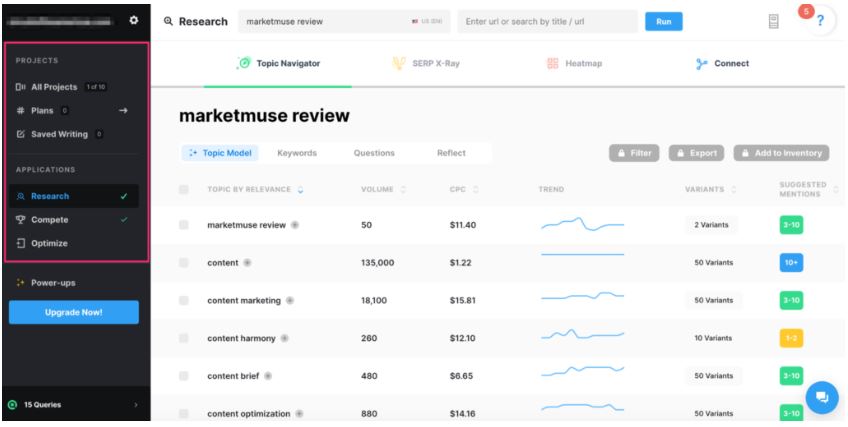Expand 10 Variants for content harmony
The width and height of the screenshot is (848, 427).
coord(713,338)
